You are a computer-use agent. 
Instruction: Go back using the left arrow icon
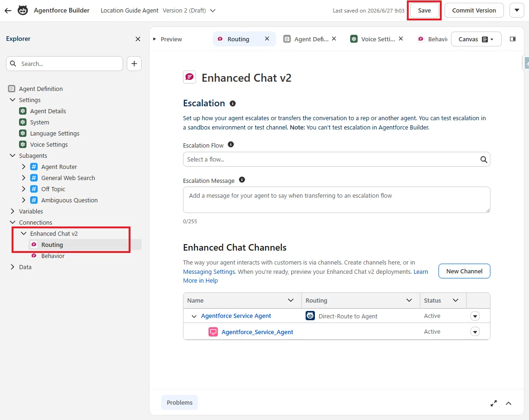point(8,11)
